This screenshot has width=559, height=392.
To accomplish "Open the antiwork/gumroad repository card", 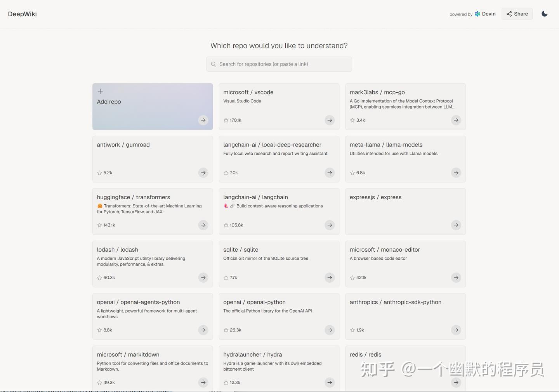I will (x=152, y=159).
